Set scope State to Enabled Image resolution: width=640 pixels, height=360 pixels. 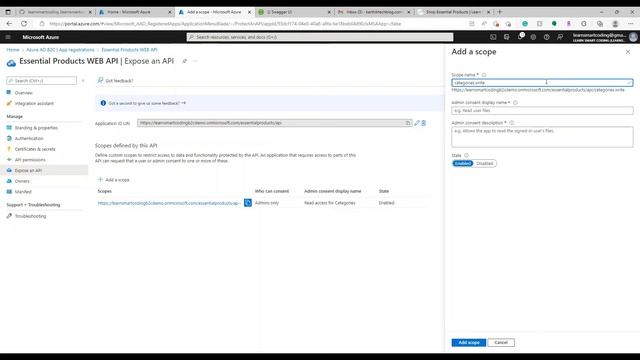click(462, 163)
